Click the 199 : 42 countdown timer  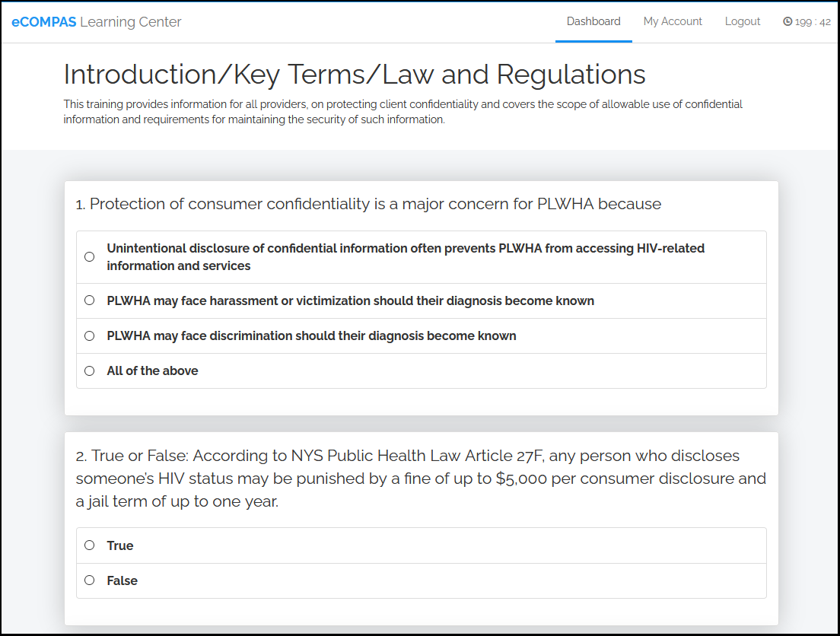[812, 22]
